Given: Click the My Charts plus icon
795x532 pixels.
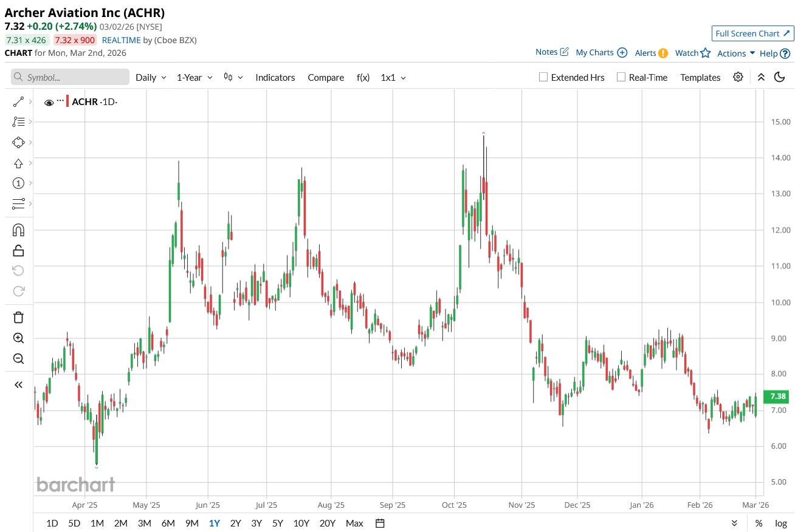Looking at the screenshot, I should (622, 52).
